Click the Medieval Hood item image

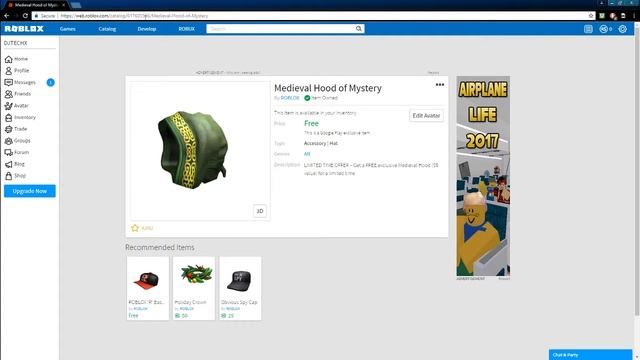200,151
